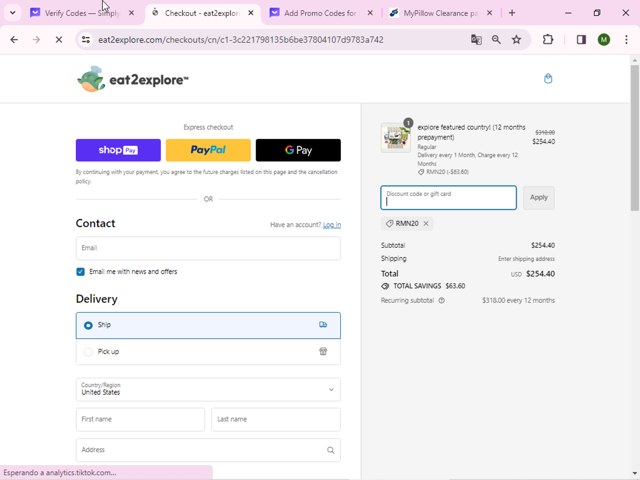Open the zoom magnifier icon

pos(496,40)
